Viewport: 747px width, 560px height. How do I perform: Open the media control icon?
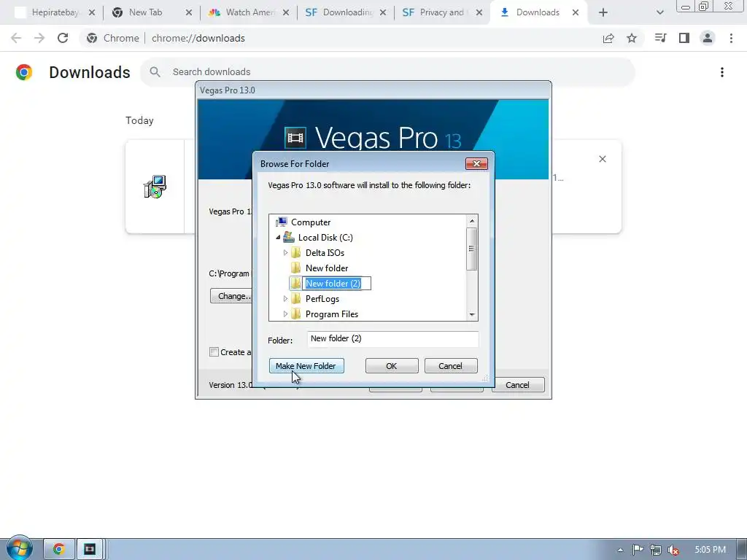click(x=660, y=38)
